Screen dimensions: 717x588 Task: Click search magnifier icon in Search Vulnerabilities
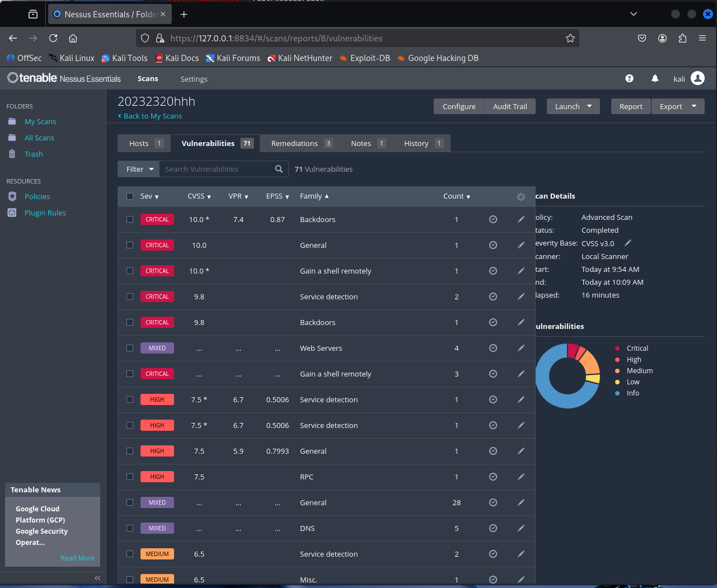point(279,169)
